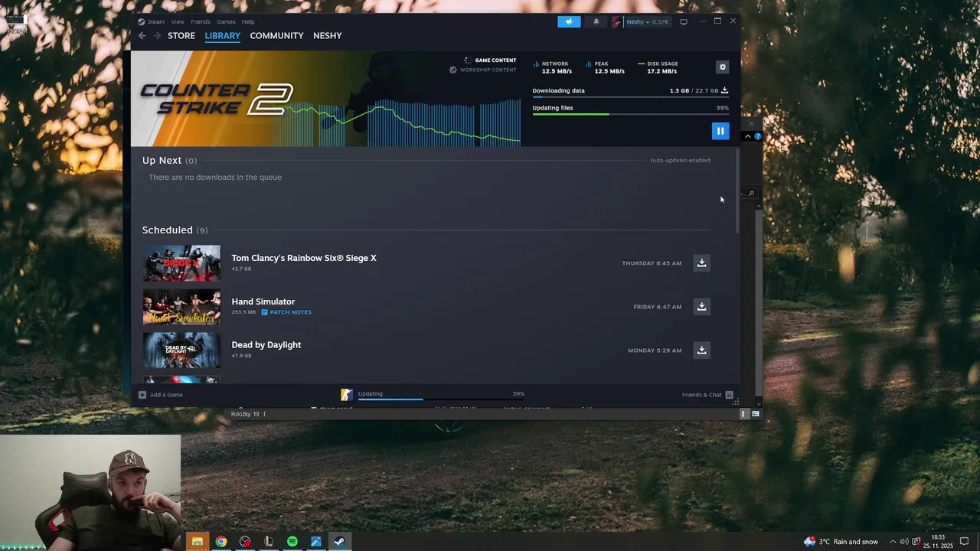Image resolution: width=980 pixels, height=551 pixels.
Task: Open the volume speaker tray icon
Action: tap(904, 542)
